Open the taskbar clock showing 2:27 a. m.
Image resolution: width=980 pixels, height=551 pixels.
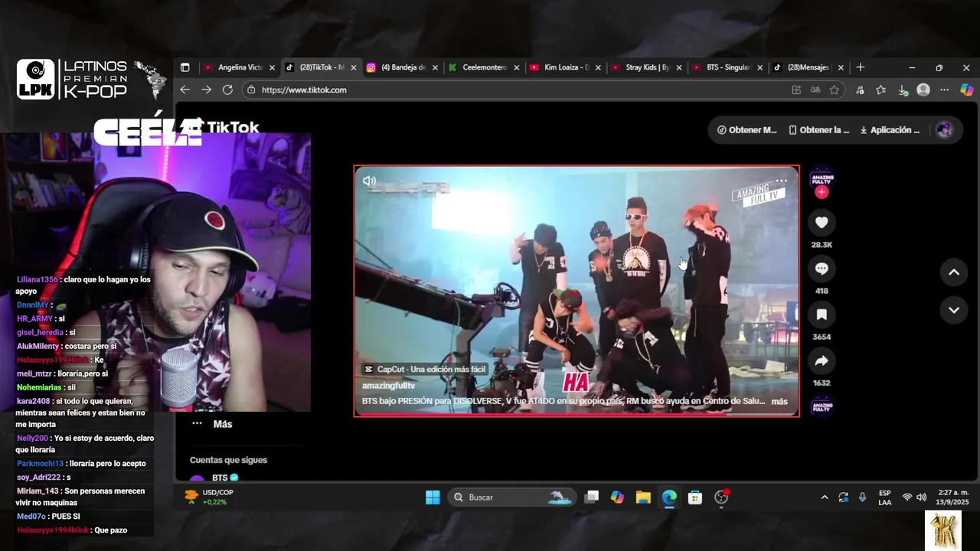(953, 497)
